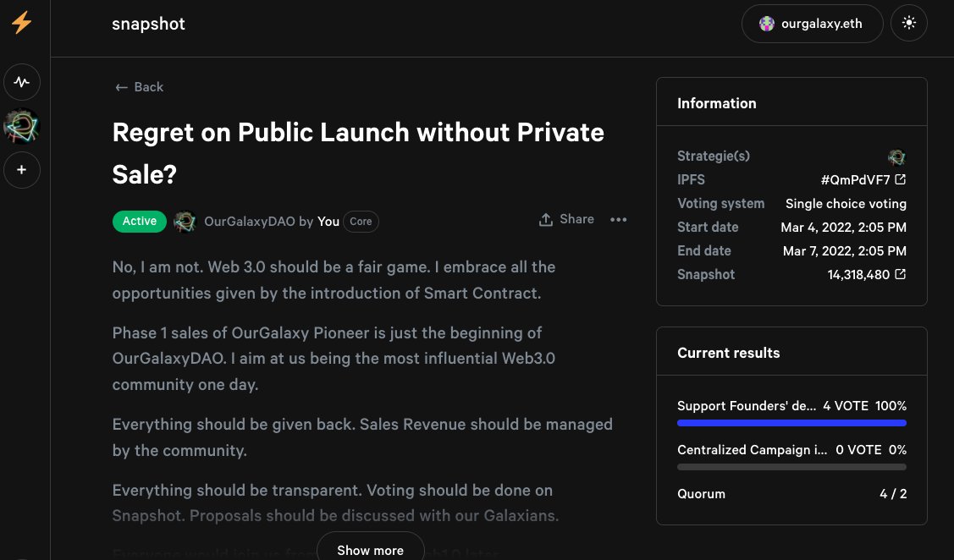954x560 pixels.
Task: Click the Snapshot lightning bolt logo
Action: [x=22, y=23]
